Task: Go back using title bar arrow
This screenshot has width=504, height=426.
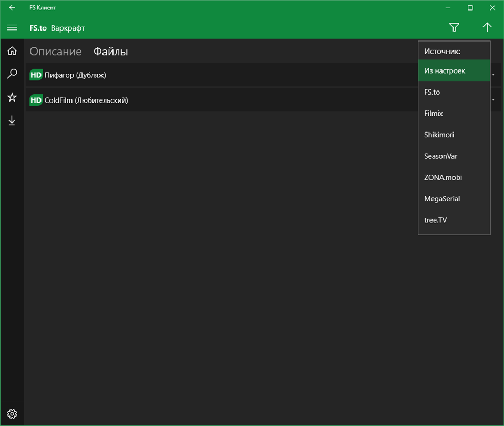Action: tap(12, 7)
